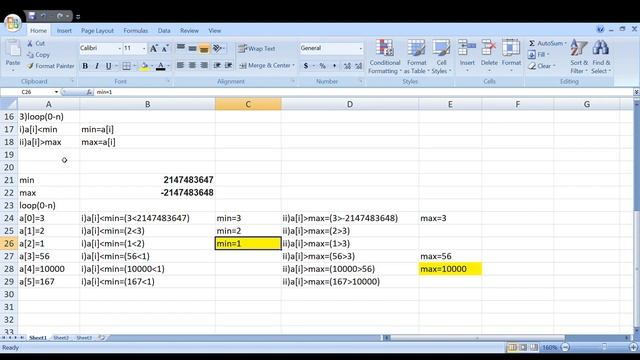
Task: Open Clear options
Action: coord(542,66)
